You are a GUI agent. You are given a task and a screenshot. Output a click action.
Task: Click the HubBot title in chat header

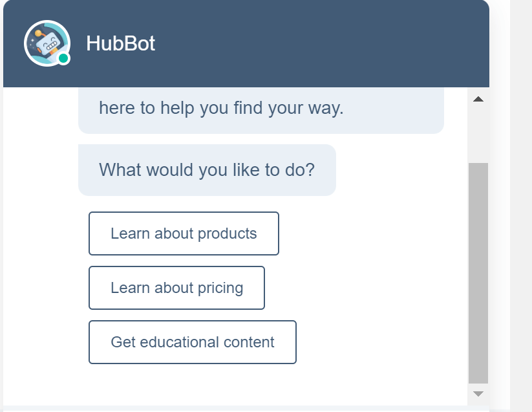(x=120, y=43)
